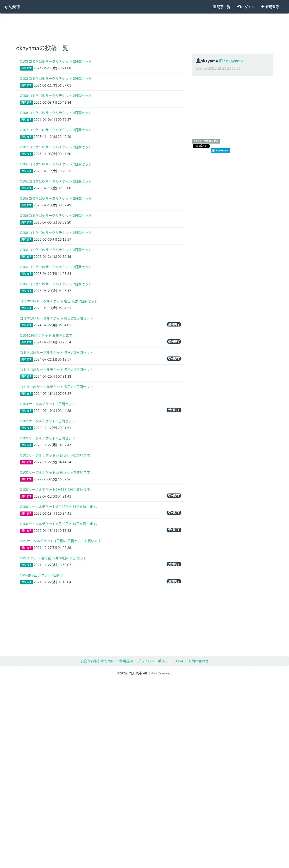The height and width of the screenshot is (868, 289).
Task: Open C99 通行証 チケット 2日間分 post
Action: [42, 575]
